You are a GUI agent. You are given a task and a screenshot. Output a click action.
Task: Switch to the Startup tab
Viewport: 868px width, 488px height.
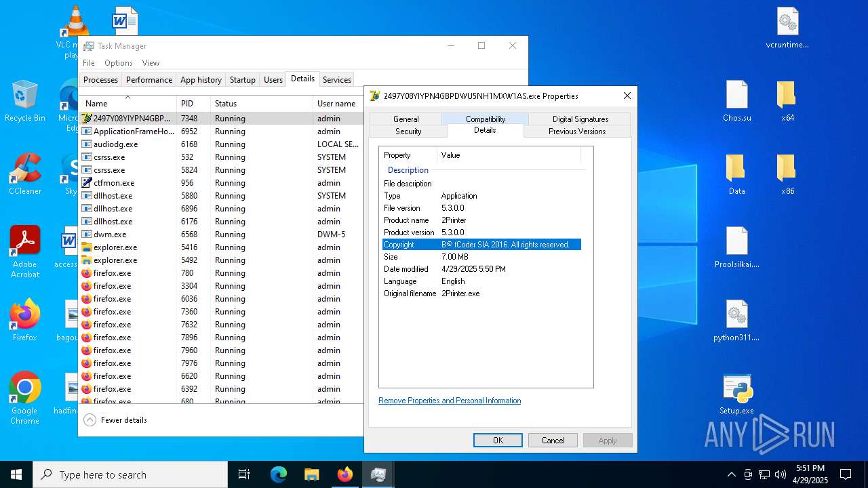242,80
